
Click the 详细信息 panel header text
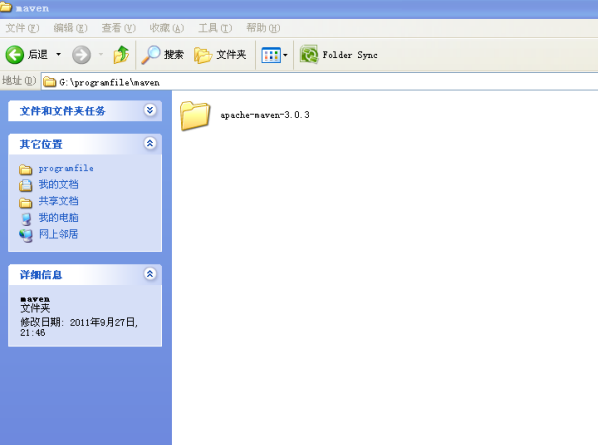pyautogui.click(x=41, y=275)
